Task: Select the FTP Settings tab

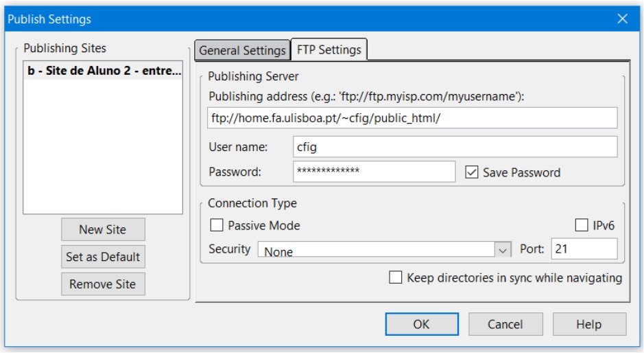Action: (x=329, y=49)
